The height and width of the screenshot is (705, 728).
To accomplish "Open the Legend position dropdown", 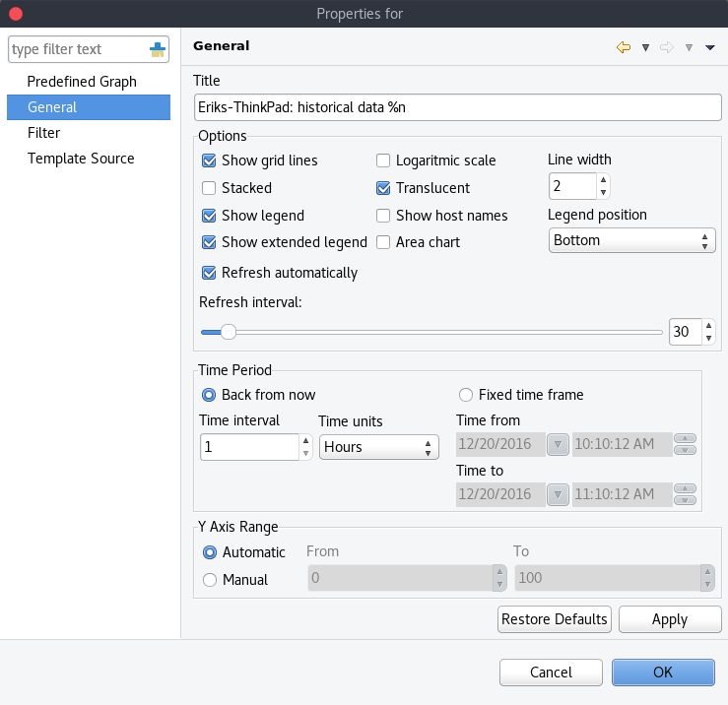I will coord(631,240).
